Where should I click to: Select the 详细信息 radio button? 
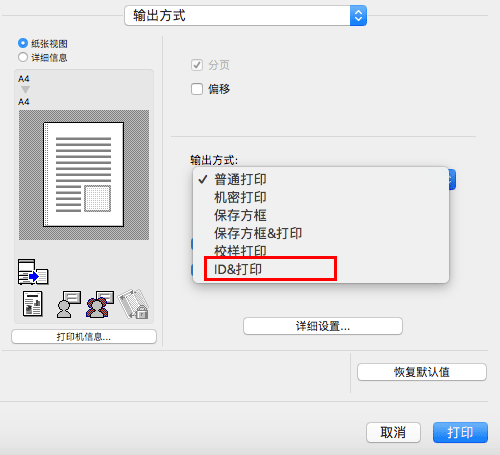tap(23, 57)
